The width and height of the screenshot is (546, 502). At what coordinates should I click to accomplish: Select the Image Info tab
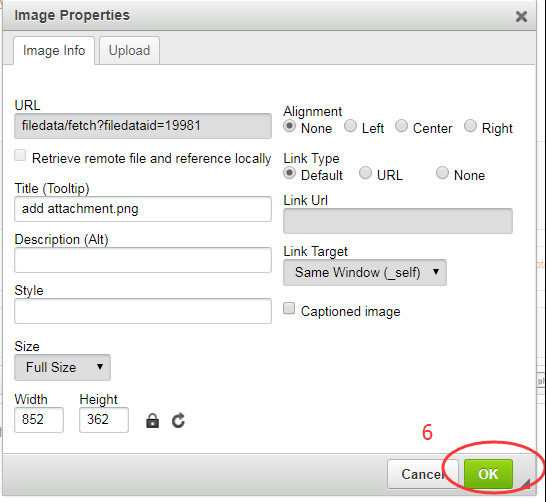pyautogui.click(x=54, y=50)
